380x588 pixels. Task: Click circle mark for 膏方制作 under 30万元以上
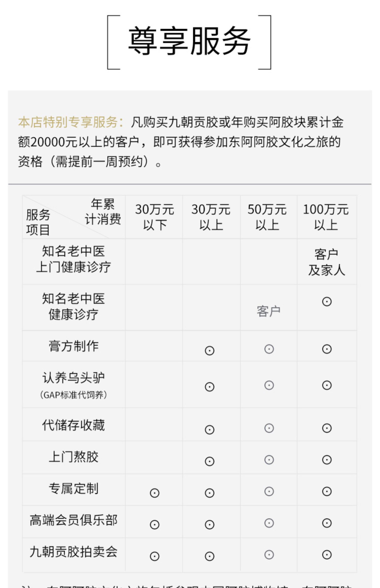coord(210,351)
